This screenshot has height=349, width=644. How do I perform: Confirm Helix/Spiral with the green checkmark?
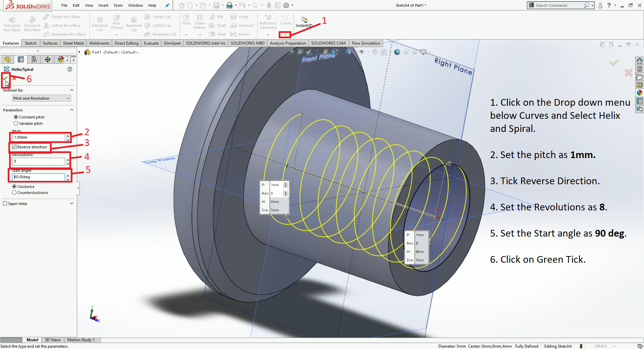(x=5, y=79)
